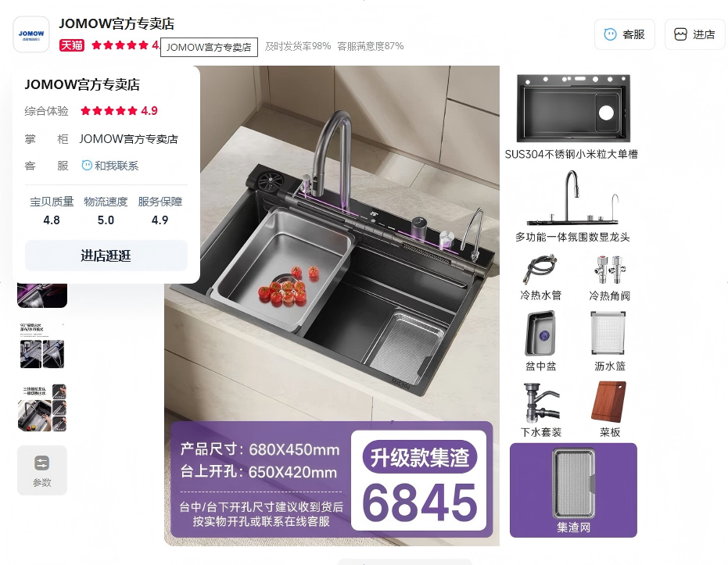Click the JOMOW官方专卖店 store title at top
Viewport: 728px width, 565px height.
point(117,23)
